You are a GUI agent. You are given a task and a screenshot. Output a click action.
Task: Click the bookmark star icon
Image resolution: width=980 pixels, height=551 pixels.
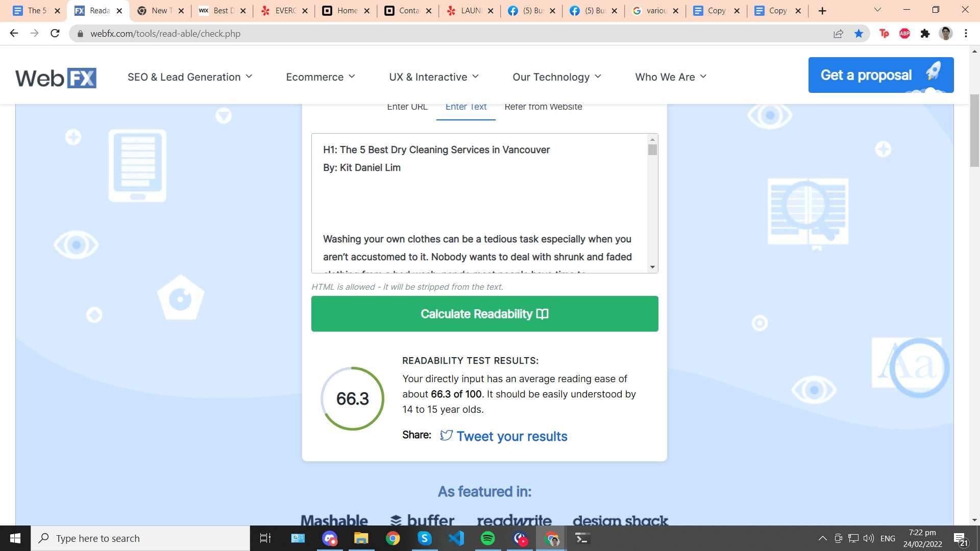pos(859,34)
